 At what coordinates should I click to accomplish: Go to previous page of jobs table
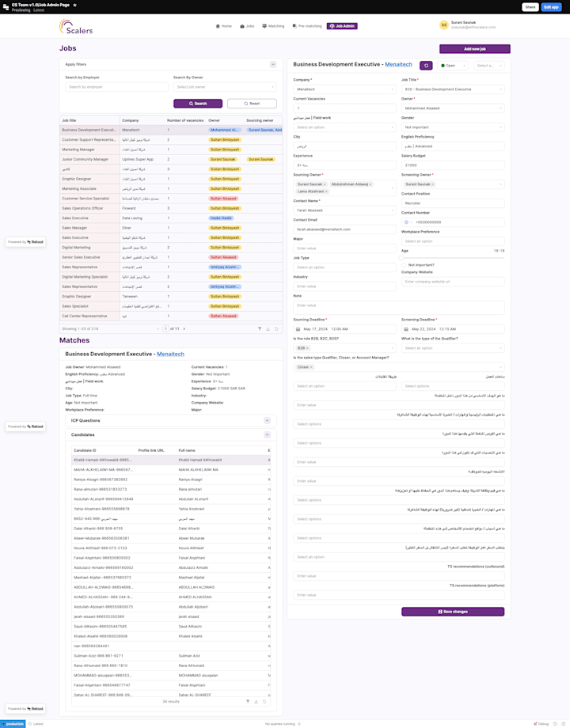pyautogui.click(x=158, y=328)
